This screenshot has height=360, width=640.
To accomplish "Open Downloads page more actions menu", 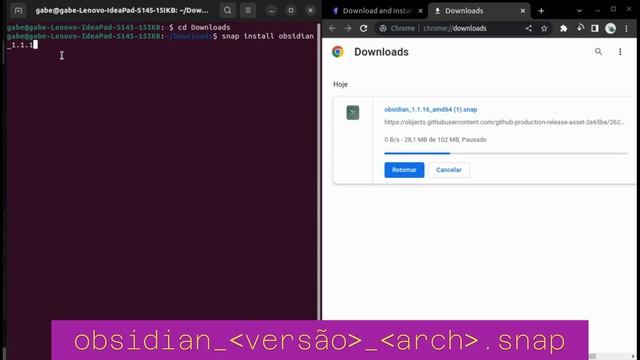I will click(620, 51).
